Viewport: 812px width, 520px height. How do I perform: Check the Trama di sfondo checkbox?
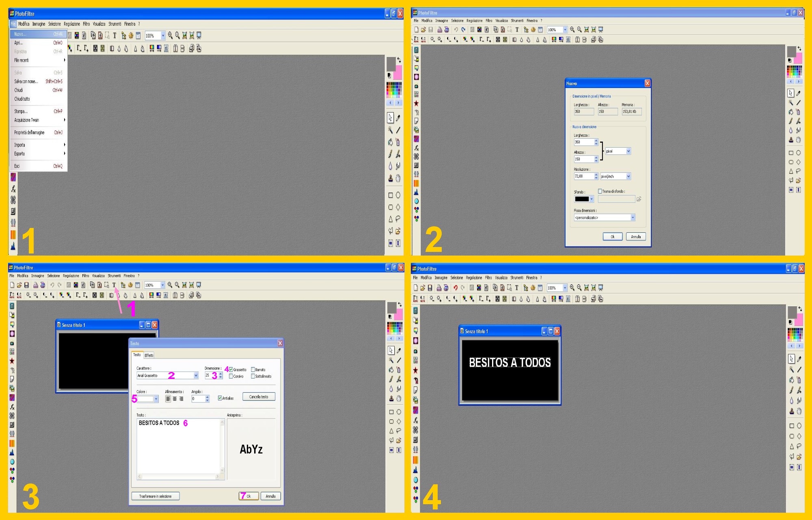click(600, 191)
